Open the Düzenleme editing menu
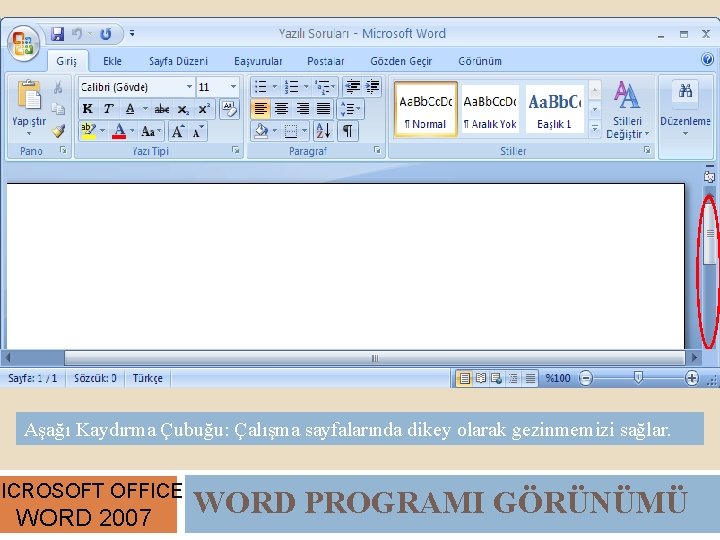The image size is (720, 540). (x=685, y=109)
